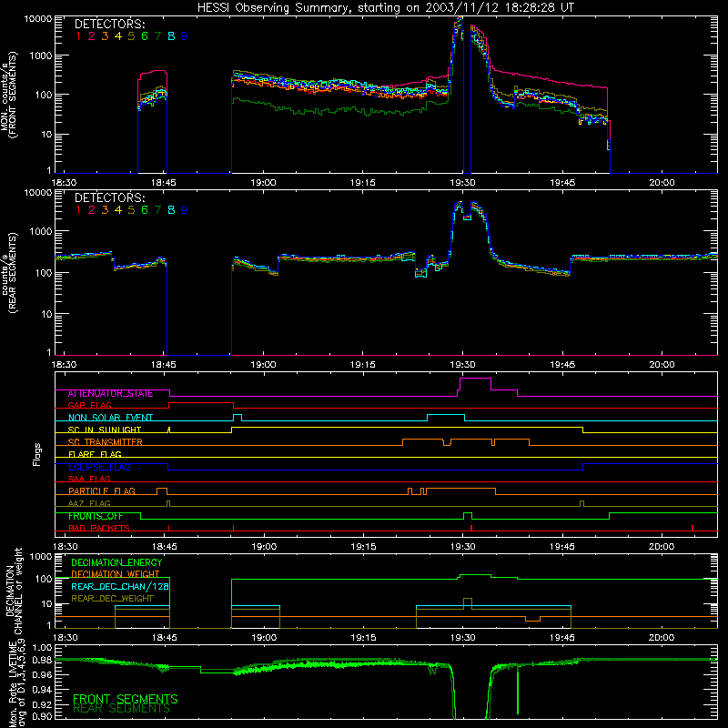Select the SC_TRANSMITTER flag label

(x=105, y=442)
